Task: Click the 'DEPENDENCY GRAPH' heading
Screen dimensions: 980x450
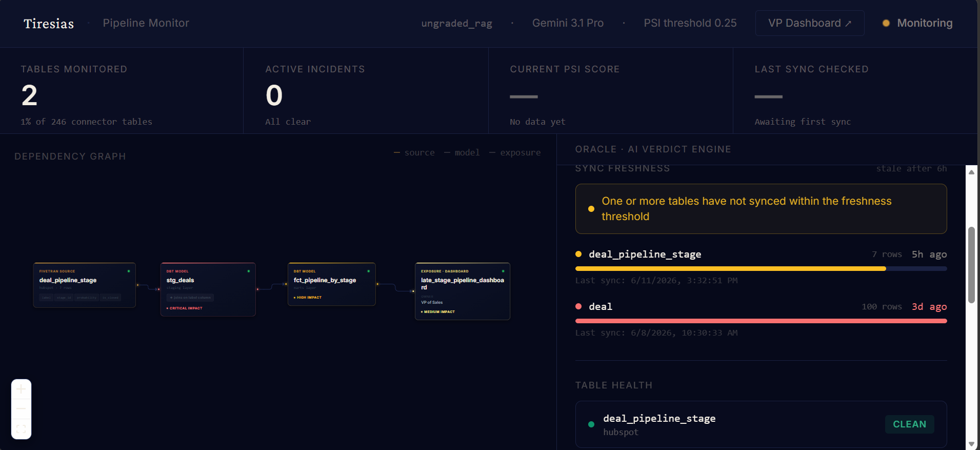Action: click(70, 156)
